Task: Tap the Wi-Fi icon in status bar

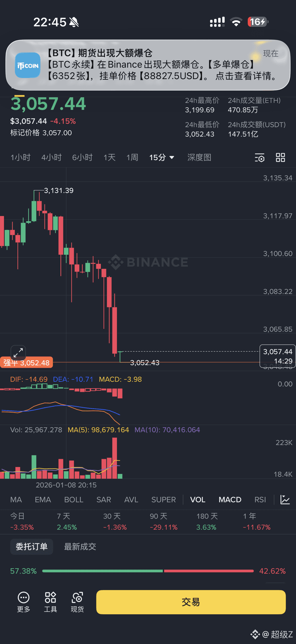Action: point(236,22)
